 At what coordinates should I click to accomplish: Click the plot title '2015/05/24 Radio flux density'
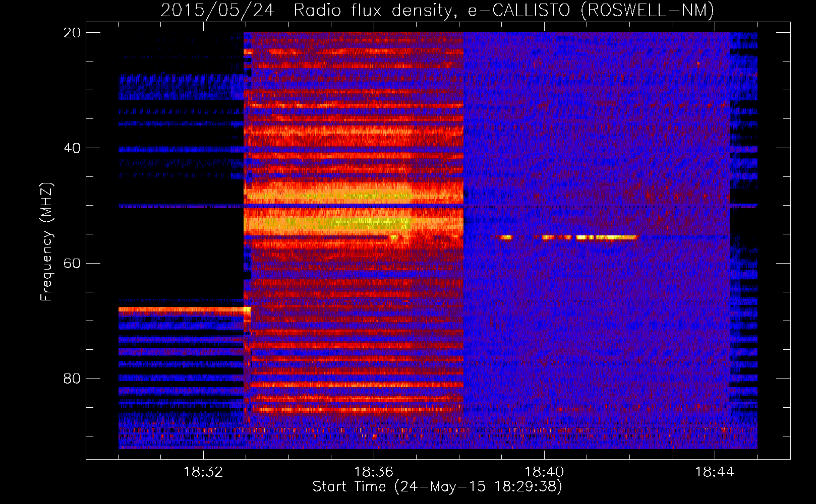(x=437, y=10)
